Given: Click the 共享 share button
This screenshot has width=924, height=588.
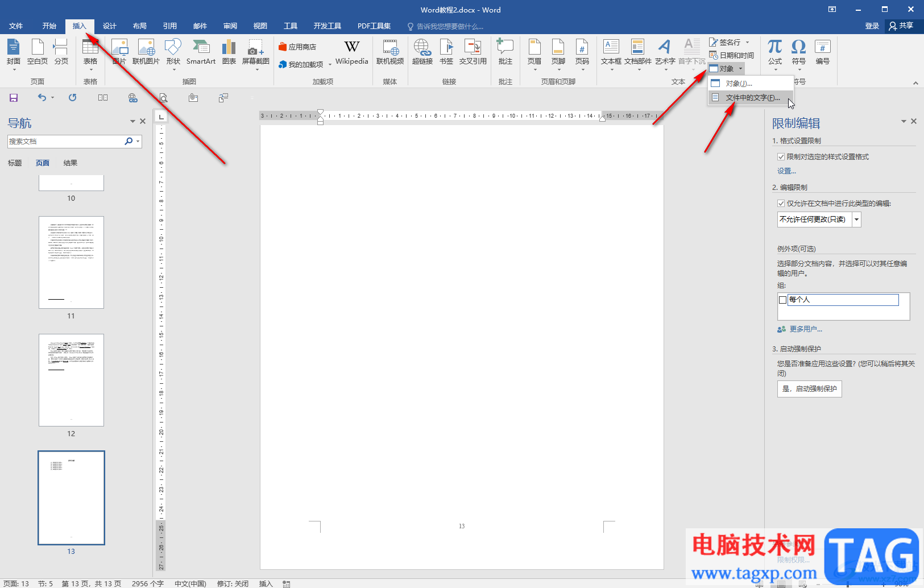Looking at the screenshot, I should pyautogui.click(x=901, y=26).
